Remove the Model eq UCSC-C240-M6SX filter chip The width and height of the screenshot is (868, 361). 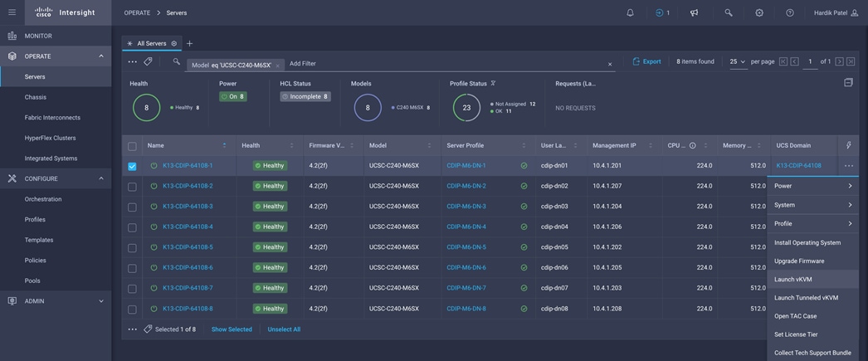(277, 66)
